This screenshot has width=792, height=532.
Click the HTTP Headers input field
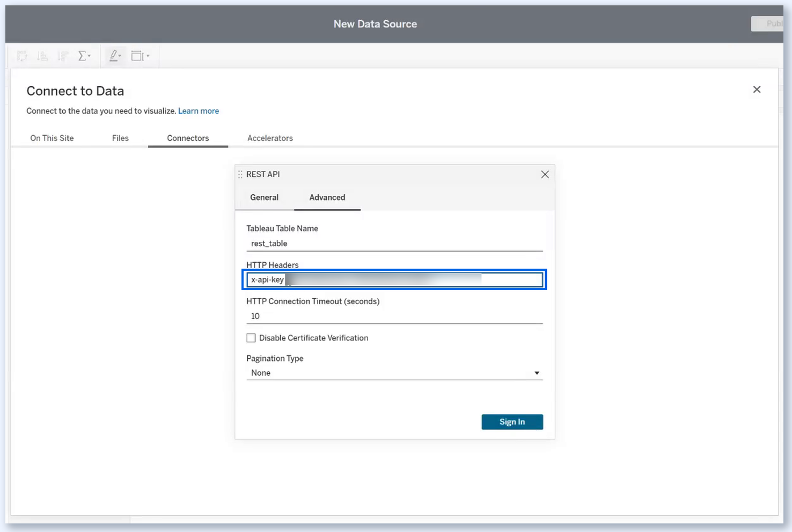(394, 279)
